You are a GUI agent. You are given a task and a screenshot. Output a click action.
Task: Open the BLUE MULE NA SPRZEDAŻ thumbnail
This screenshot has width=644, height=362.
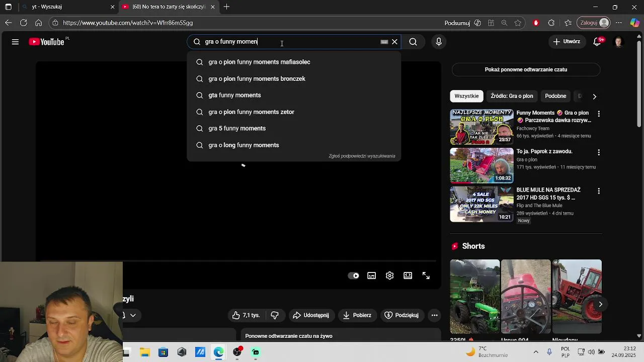pyautogui.click(x=481, y=204)
